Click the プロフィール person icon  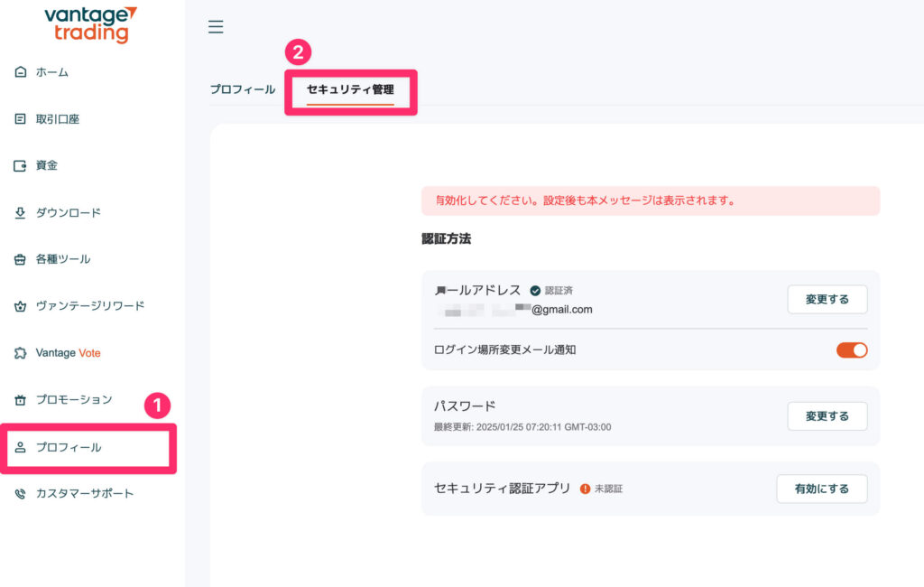(x=20, y=447)
